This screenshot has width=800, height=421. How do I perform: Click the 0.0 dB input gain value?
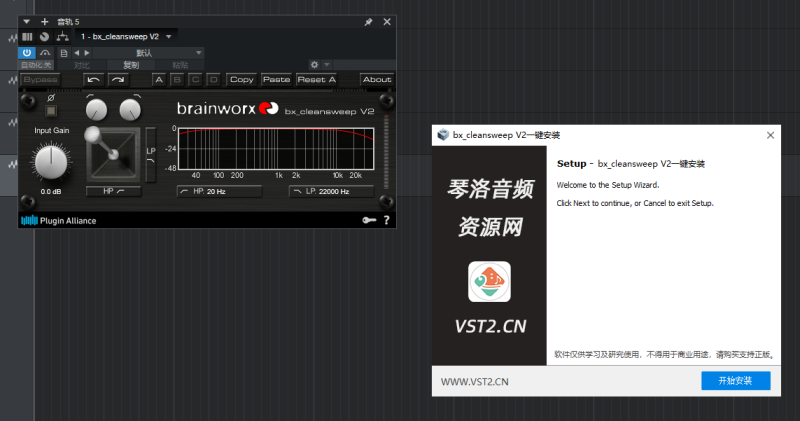51,192
